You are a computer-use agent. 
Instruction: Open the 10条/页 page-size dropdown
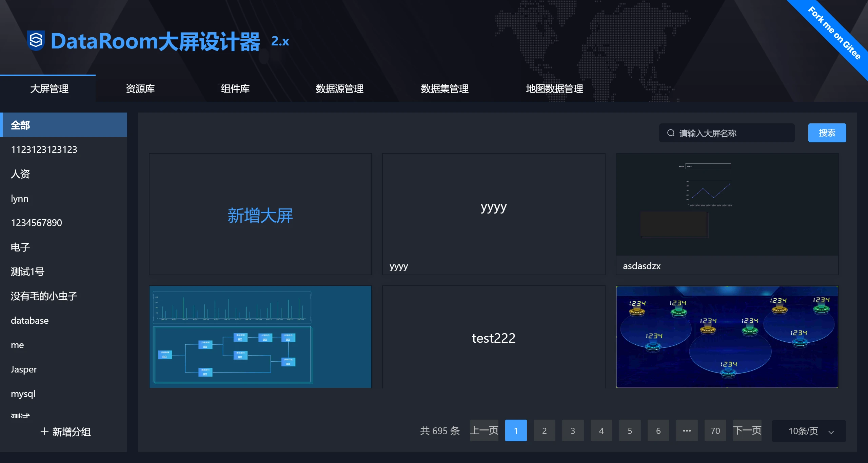[x=809, y=431]
